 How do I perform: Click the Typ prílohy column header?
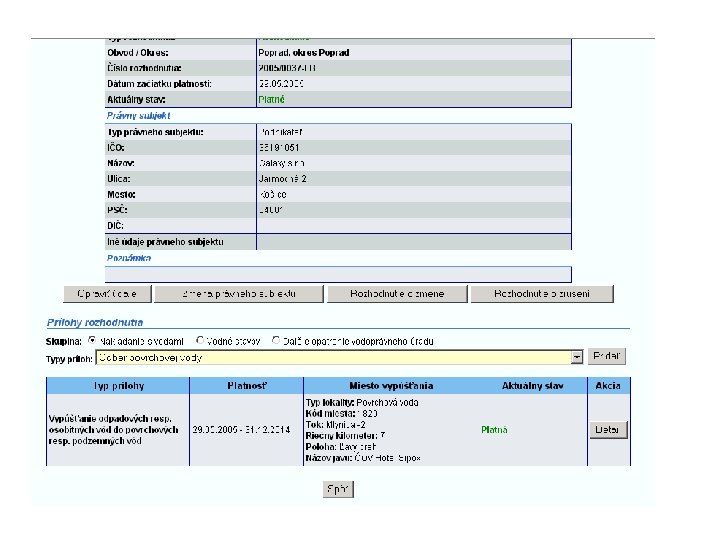(118, 386)
